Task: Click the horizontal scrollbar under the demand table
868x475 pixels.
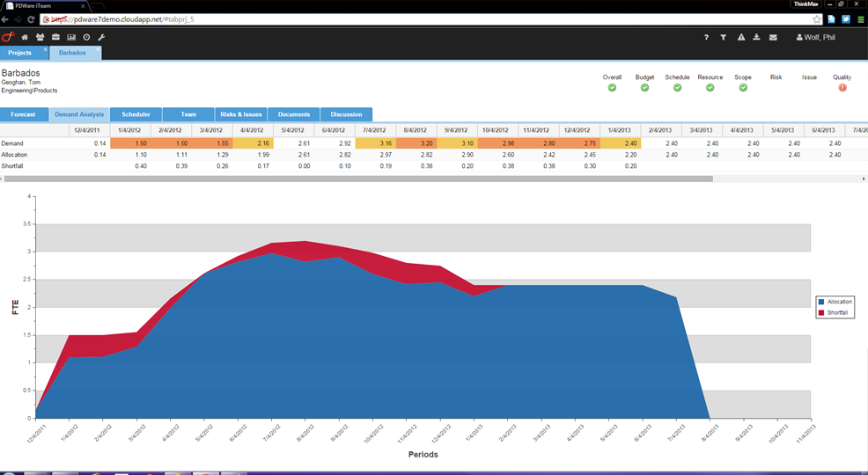Action: tap(358, 179)
